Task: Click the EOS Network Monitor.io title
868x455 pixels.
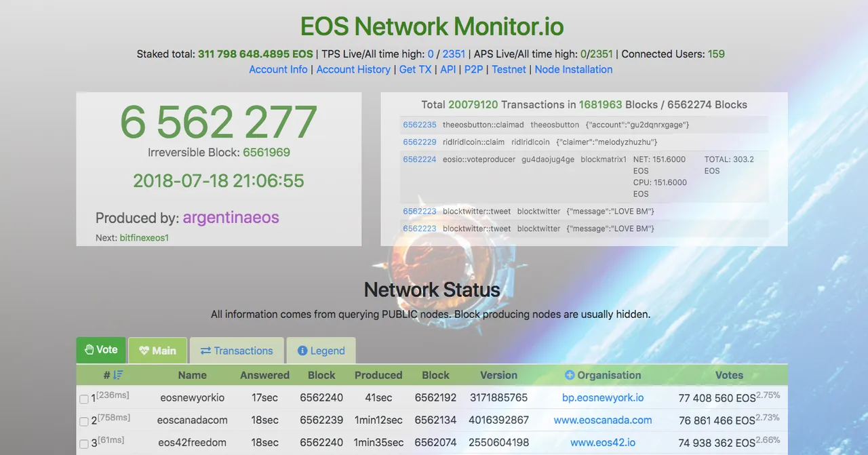Action: pyautogui.click(x=432, y=26)
